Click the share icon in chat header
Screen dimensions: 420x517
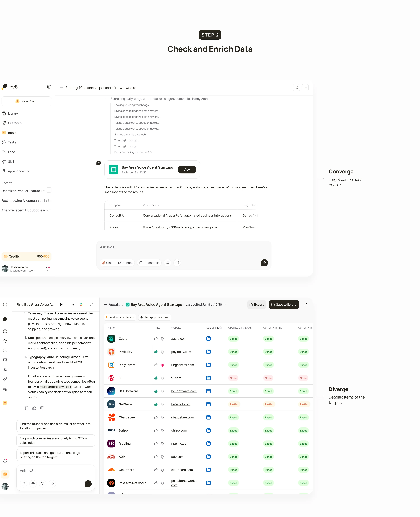(296, 88)
